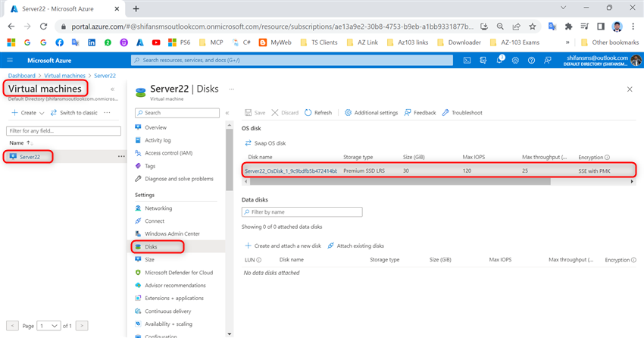Viewport: 644px width, 338px height.
Task: Click the OS disk table right scroll arrow
Action: [632, 181]
